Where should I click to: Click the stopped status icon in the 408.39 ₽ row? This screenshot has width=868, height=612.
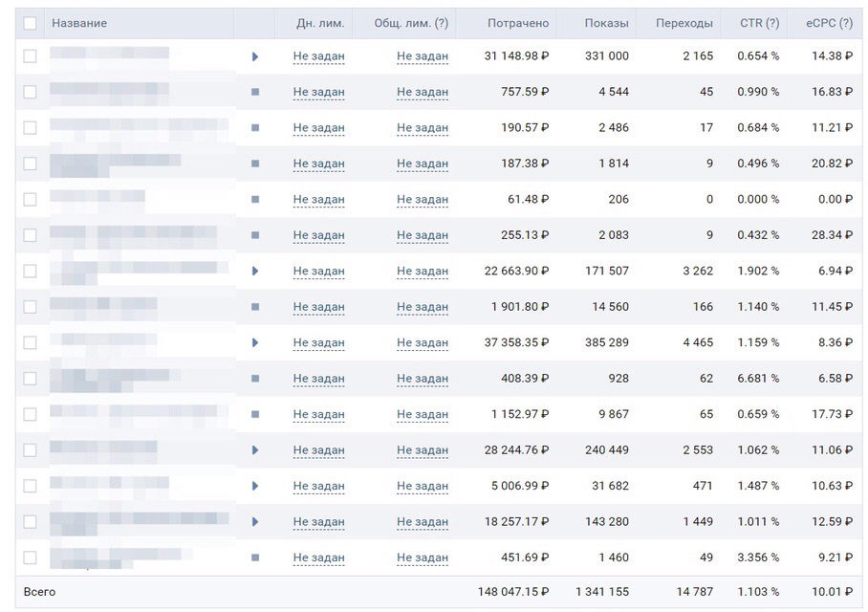click(255, 379)
